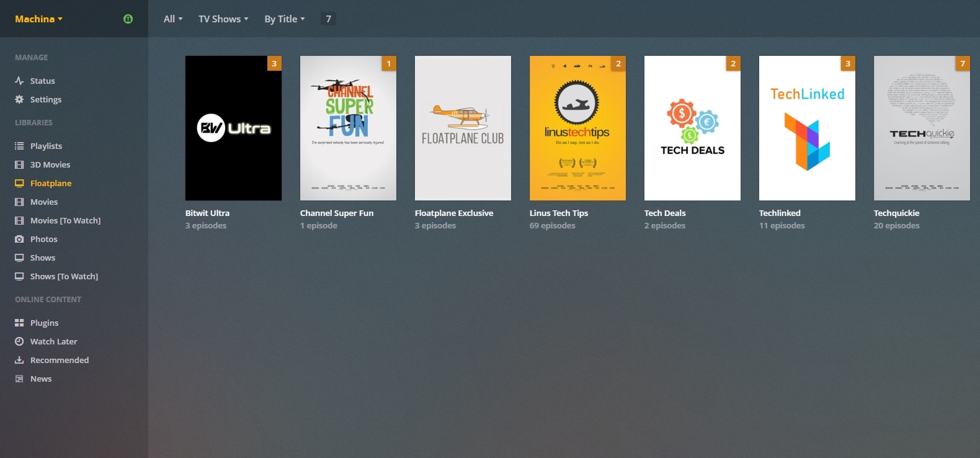The image size is (980, 458).
Task: Click the '69 episodes' text
Action: click(553, 225)
